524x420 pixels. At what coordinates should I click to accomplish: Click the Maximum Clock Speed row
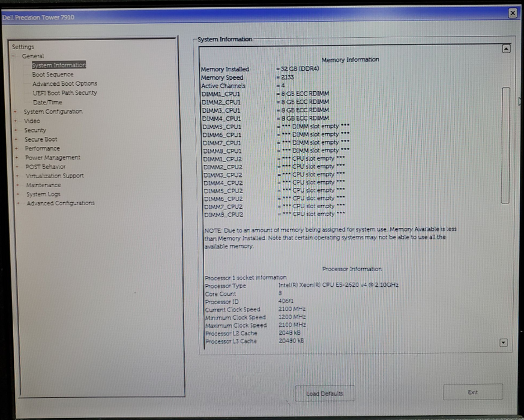(x=256, y=325)
